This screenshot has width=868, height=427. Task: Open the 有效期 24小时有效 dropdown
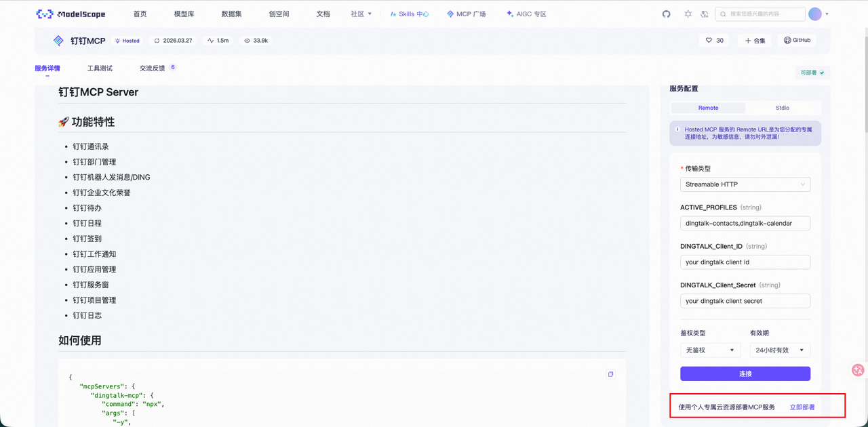tap(780, 350)
